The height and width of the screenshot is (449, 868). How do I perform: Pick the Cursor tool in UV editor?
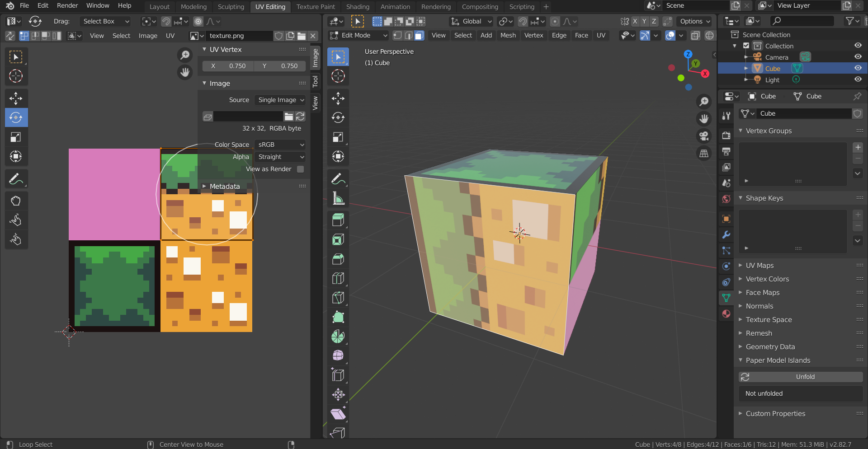[x=16, y=76]
